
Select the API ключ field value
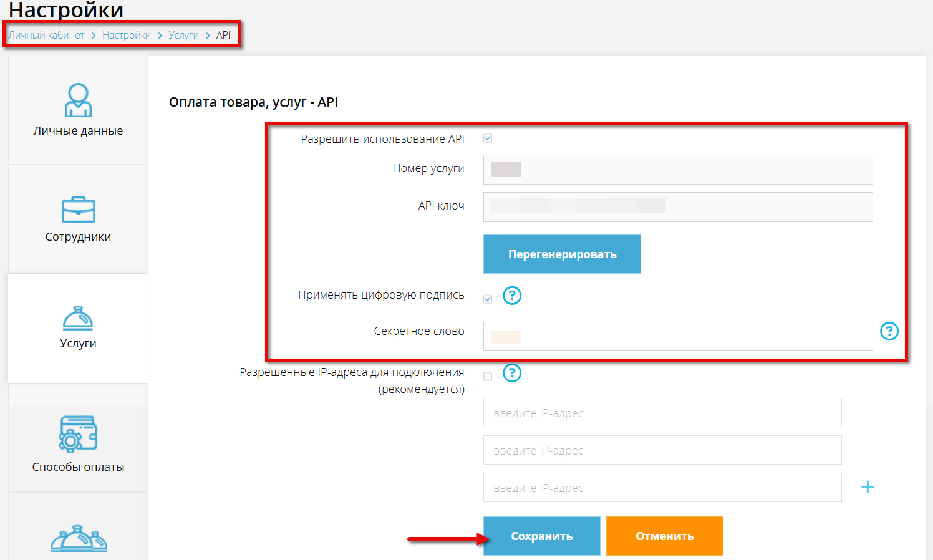678,206
